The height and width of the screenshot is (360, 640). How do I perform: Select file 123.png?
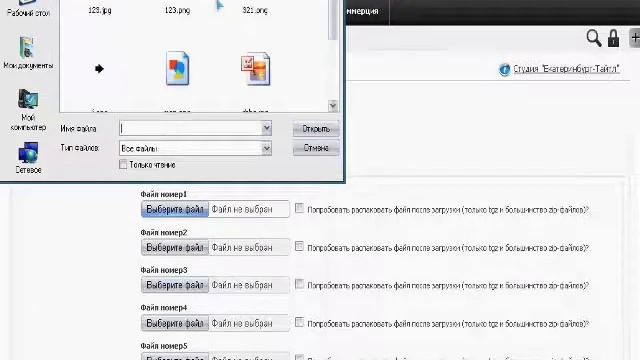[178, 10]
